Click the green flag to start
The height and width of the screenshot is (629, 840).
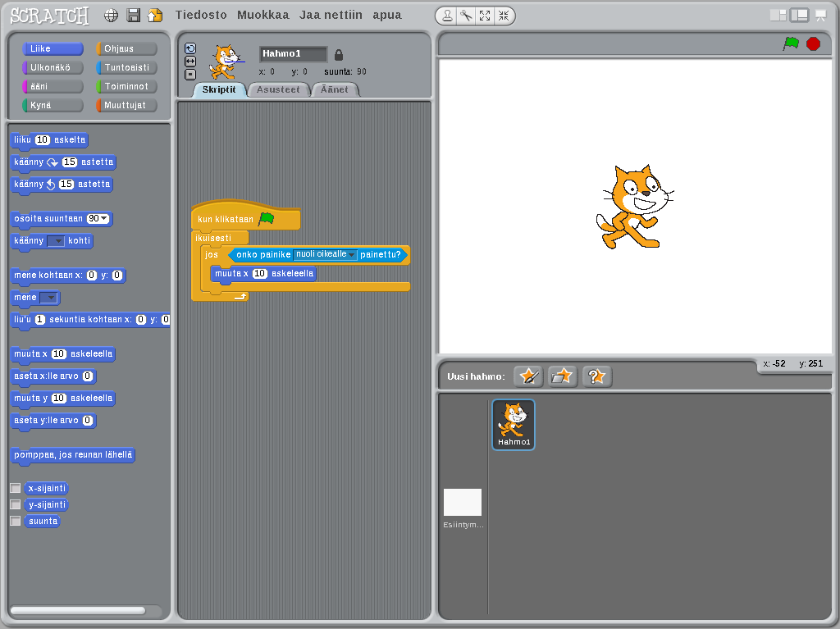pos(791,43)
